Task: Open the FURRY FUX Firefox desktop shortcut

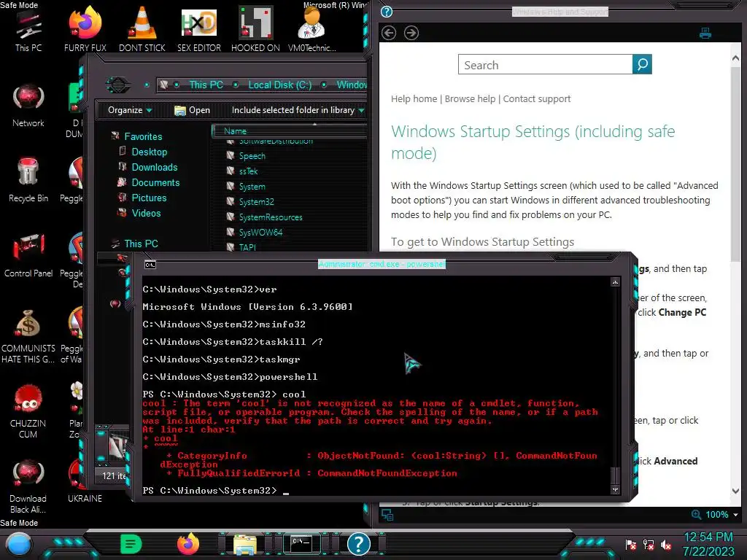Action: point(85,29)
